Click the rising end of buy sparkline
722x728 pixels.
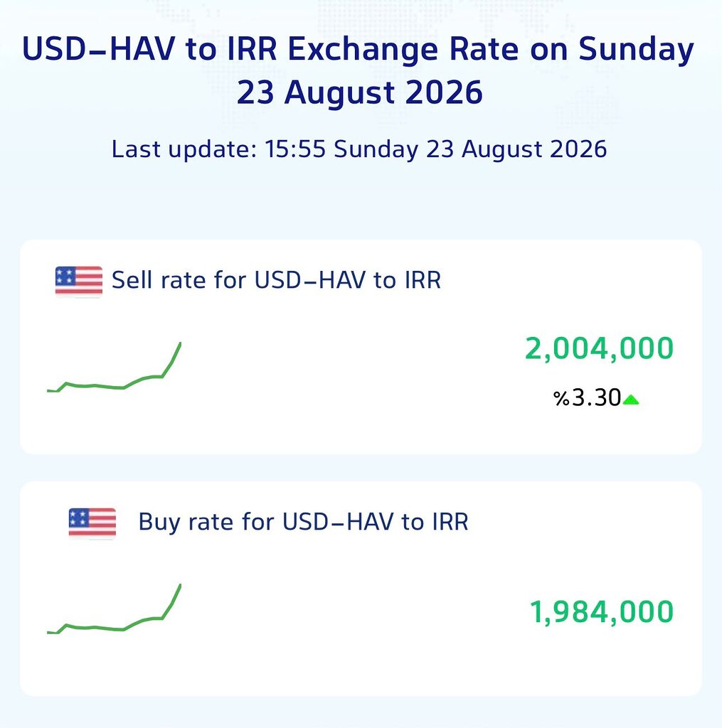tap(172, 601)
